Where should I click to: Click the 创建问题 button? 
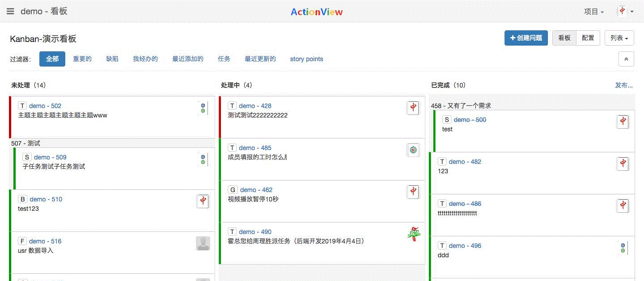click(x=526, y=38)
